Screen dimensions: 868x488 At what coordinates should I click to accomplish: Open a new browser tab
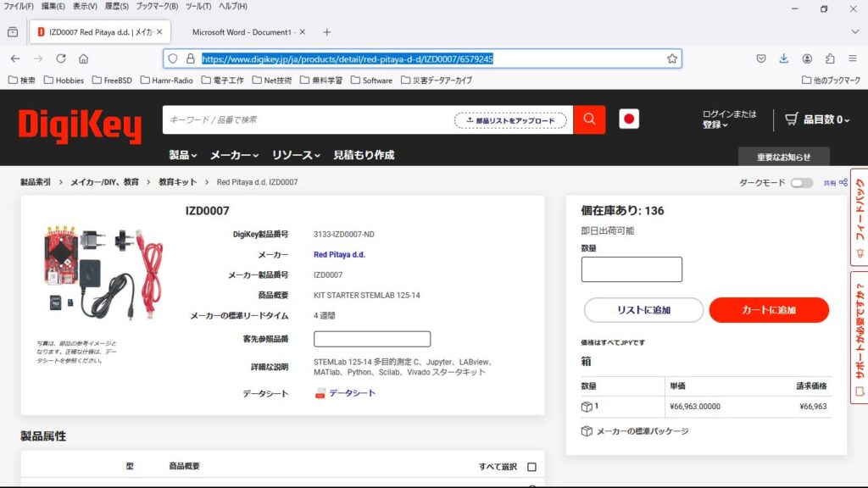click(x=326, y=32)
